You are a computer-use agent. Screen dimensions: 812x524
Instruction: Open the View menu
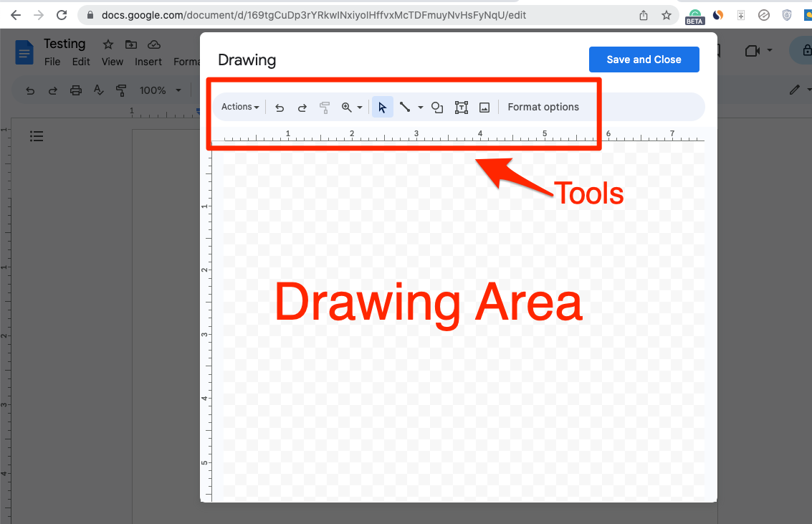pos(112,62)
